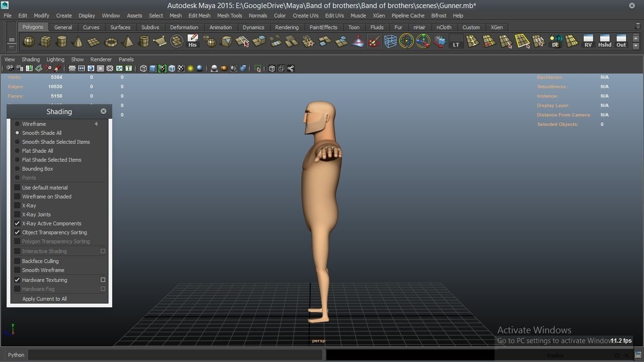The height and width of the screenshot is (362, 644).
Task: Open the Normals menu
Action: click(x=258, y=16)
